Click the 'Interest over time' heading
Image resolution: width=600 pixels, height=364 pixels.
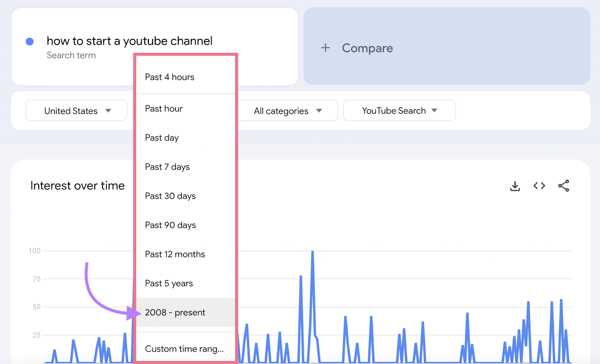78,186
